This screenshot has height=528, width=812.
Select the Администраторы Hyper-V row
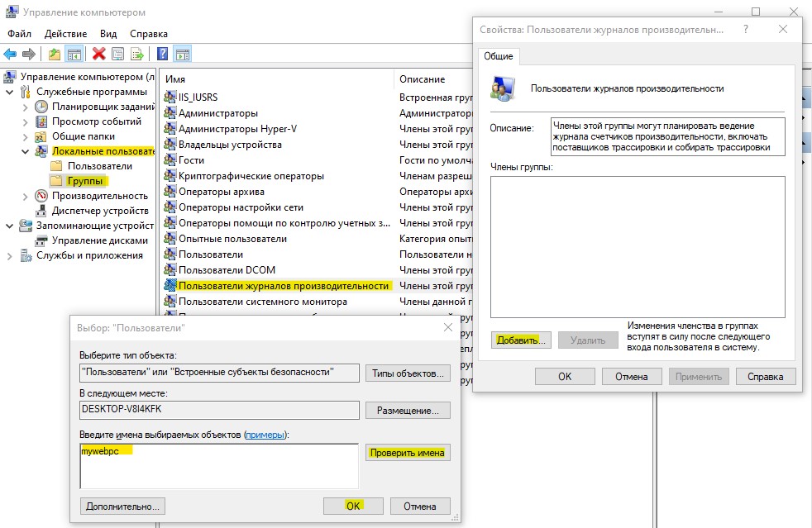coord(318,129)
